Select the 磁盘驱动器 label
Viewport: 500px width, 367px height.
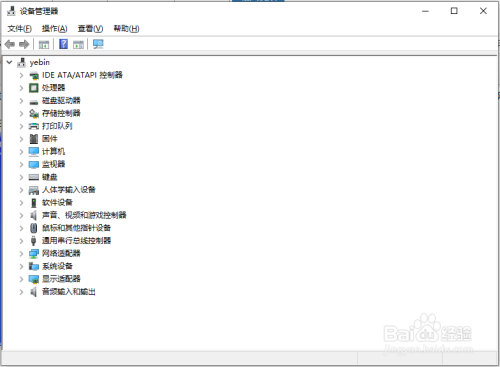tap(61, 101)
